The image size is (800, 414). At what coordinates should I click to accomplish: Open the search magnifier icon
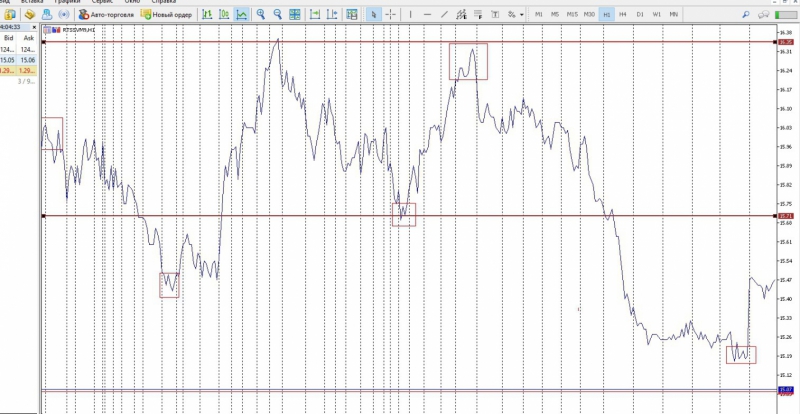click(746, 15)
